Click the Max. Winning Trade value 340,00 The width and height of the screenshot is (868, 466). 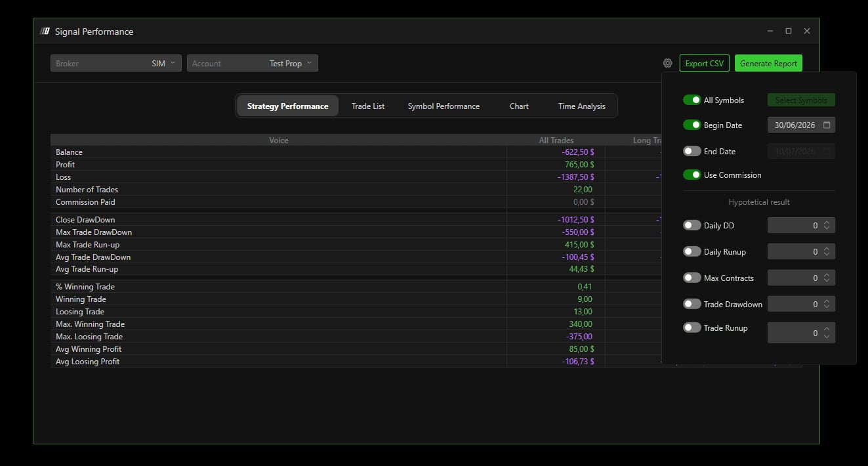coord(581,324)
